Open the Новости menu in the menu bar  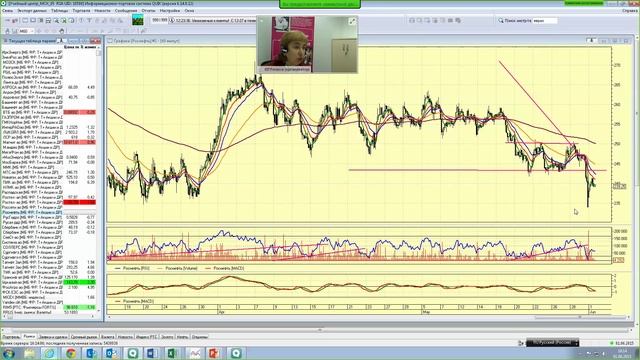point(102,11)
